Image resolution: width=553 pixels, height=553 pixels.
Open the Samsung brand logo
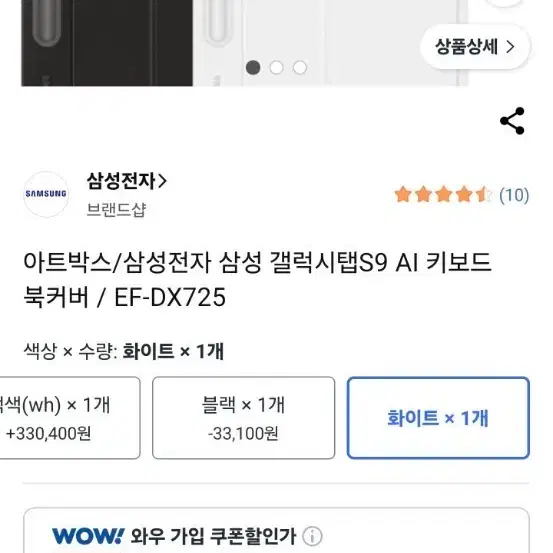point(46,194)
